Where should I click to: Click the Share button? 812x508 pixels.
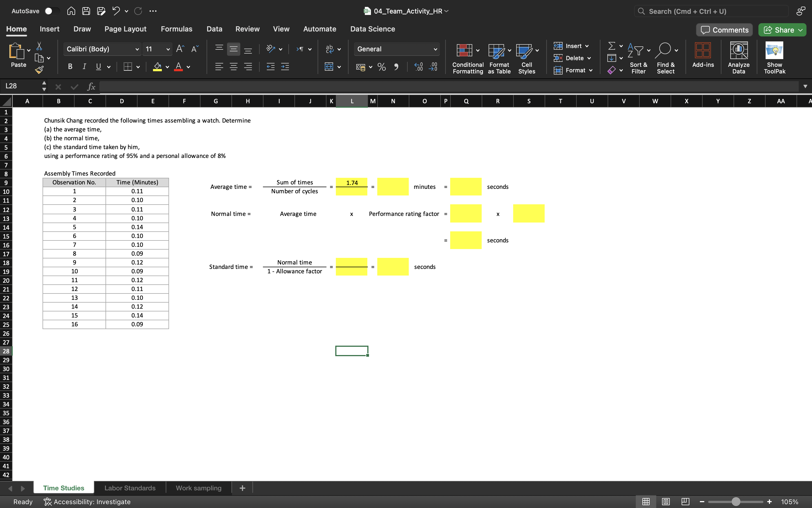click(x=783, y=30)
